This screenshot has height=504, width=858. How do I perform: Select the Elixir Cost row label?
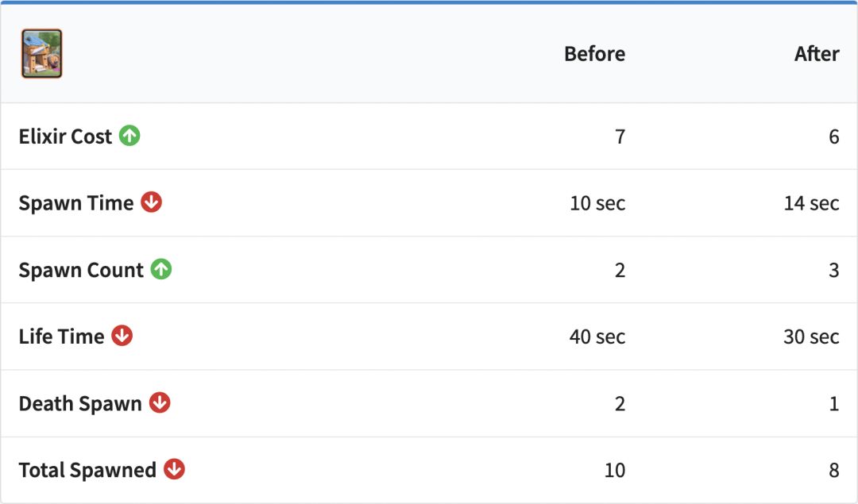pos(65,137)
